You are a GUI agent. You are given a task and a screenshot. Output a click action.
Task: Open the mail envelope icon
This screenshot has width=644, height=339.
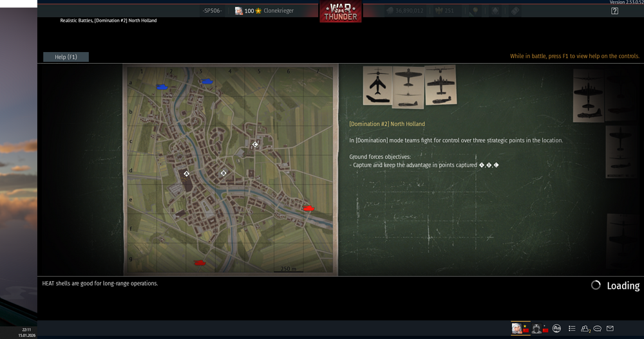610,328
